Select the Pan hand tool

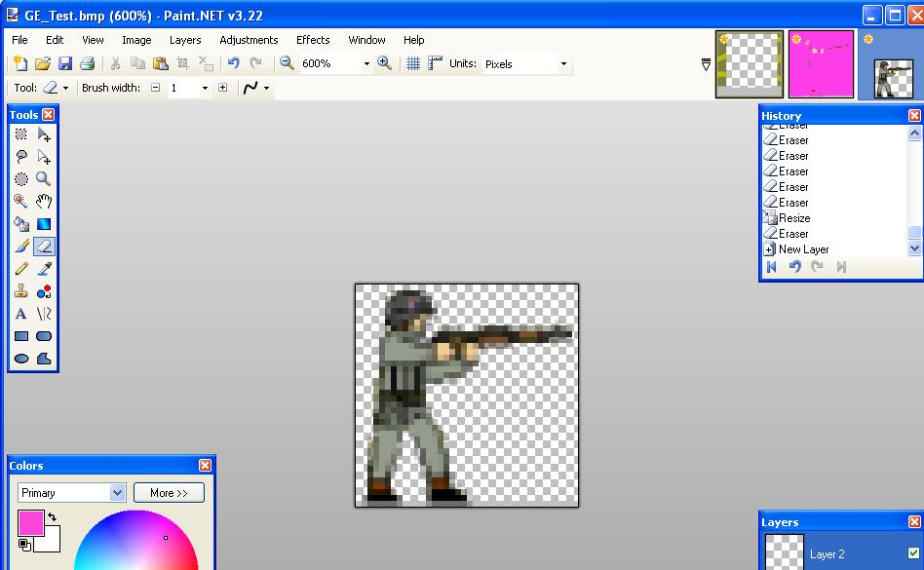[44, 202]
